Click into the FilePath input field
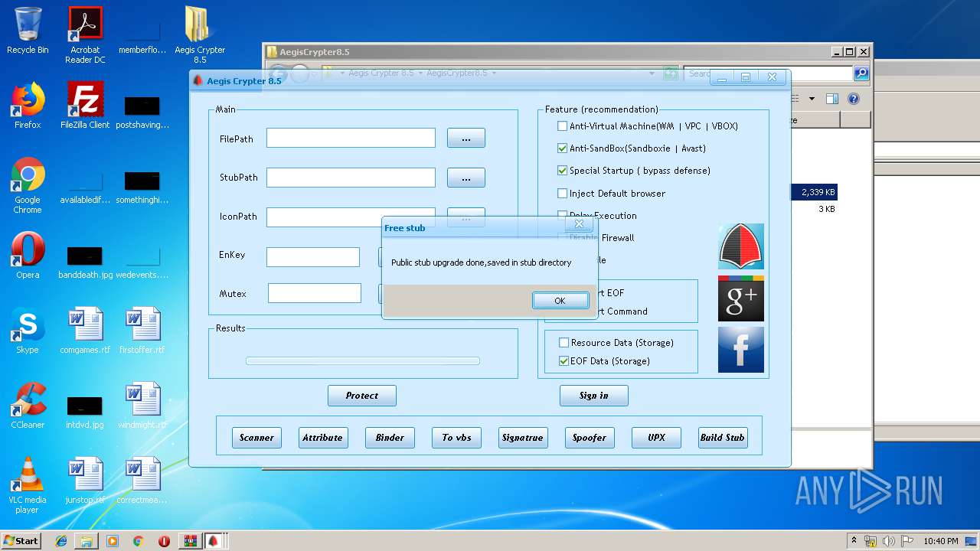This screenshot has height=551, width=980. (351, 138)
